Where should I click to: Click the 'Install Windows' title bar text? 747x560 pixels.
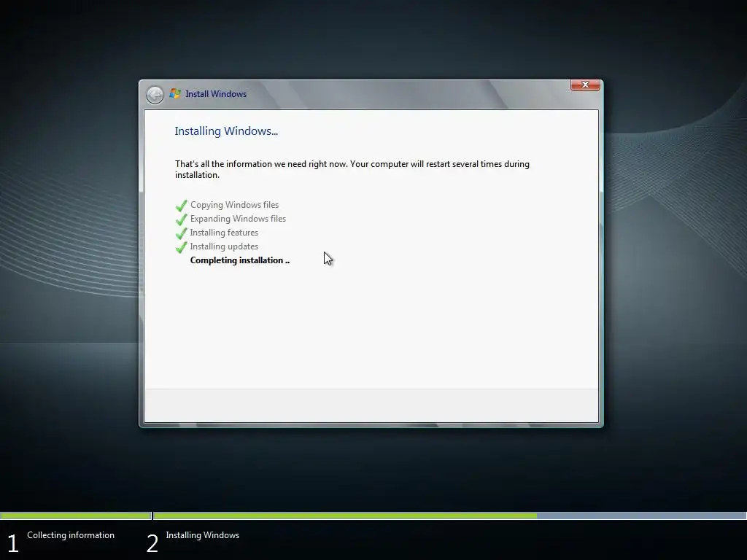pos(216,94)
